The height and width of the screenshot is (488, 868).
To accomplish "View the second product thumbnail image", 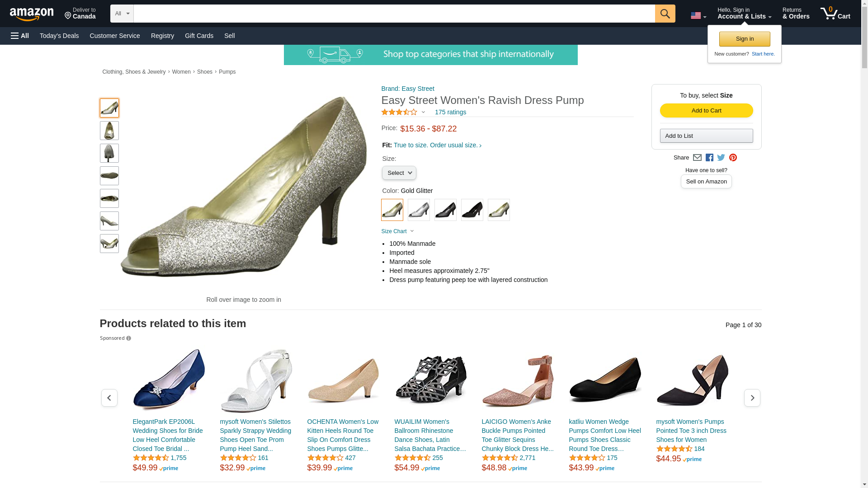I will [109, 131].
